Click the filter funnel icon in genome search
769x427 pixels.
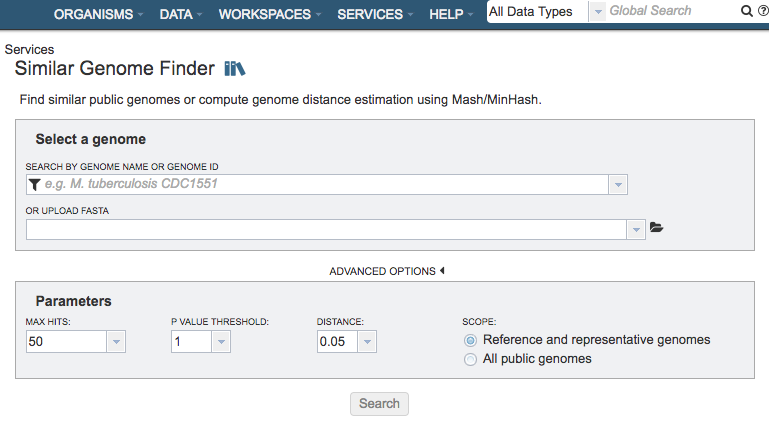34,184
